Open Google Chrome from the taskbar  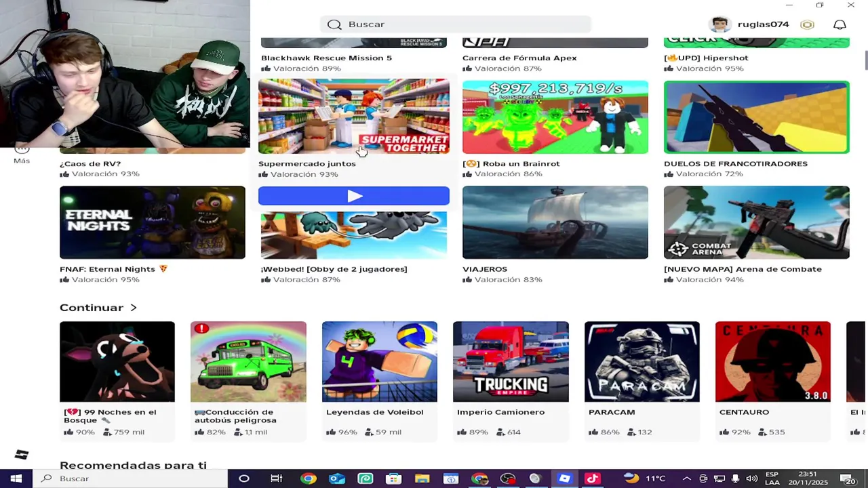tap(308, 479)
